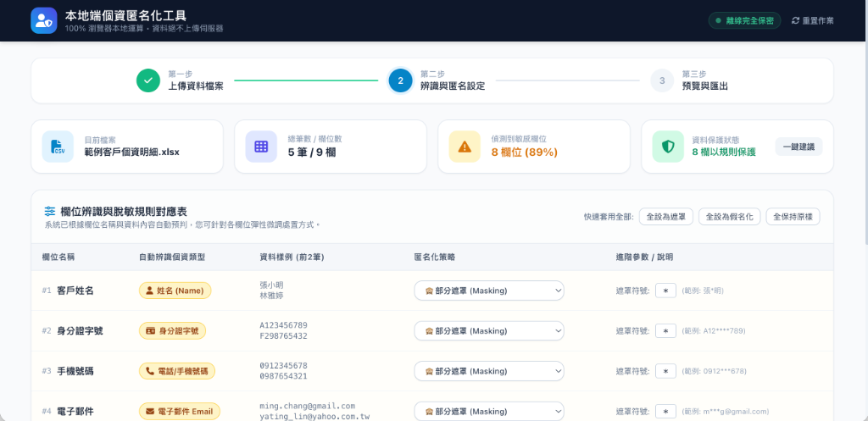Click the ID card icon in 身分證字號 tag
The image size is (868, 421).
[150, 331]
